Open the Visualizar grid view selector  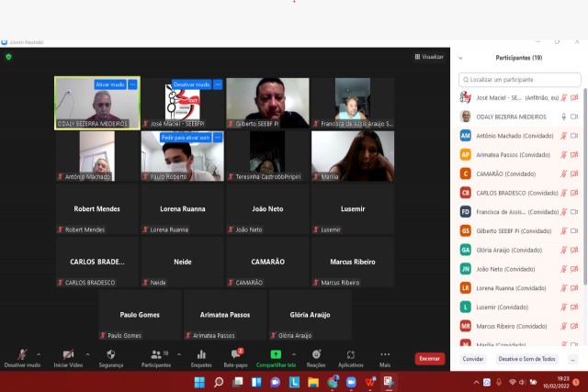click(429, 57)
